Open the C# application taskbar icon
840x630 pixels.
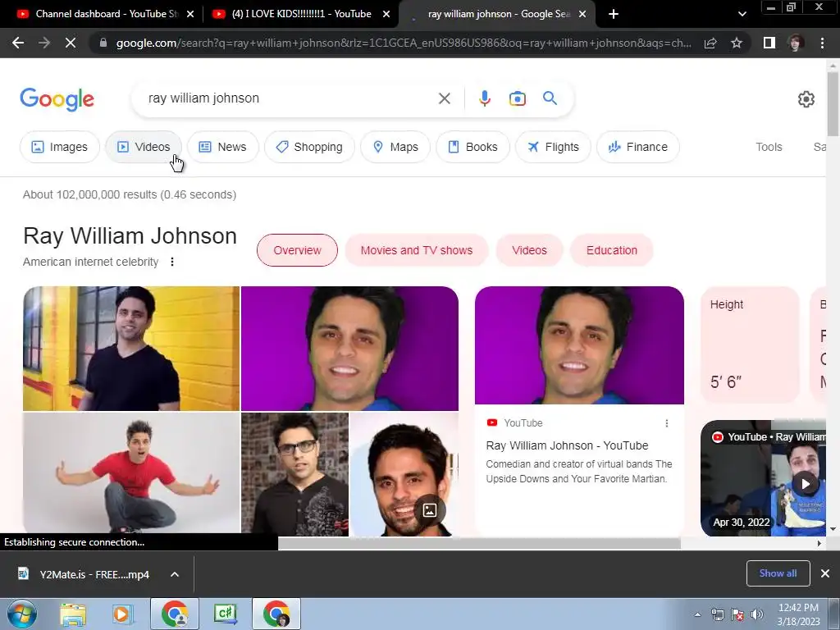pos(225,614)
